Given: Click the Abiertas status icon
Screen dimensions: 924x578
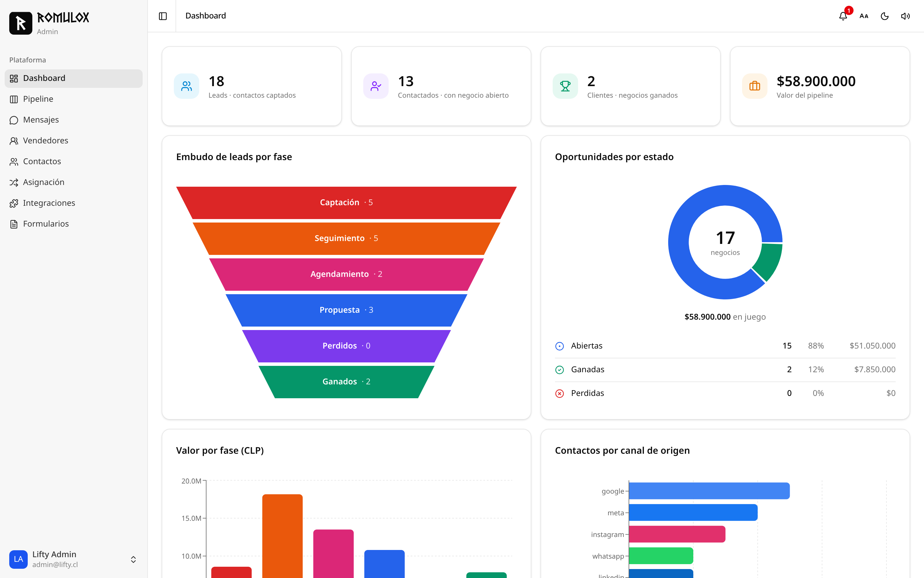Looking at the screenshot, I should tap(559, 346).
